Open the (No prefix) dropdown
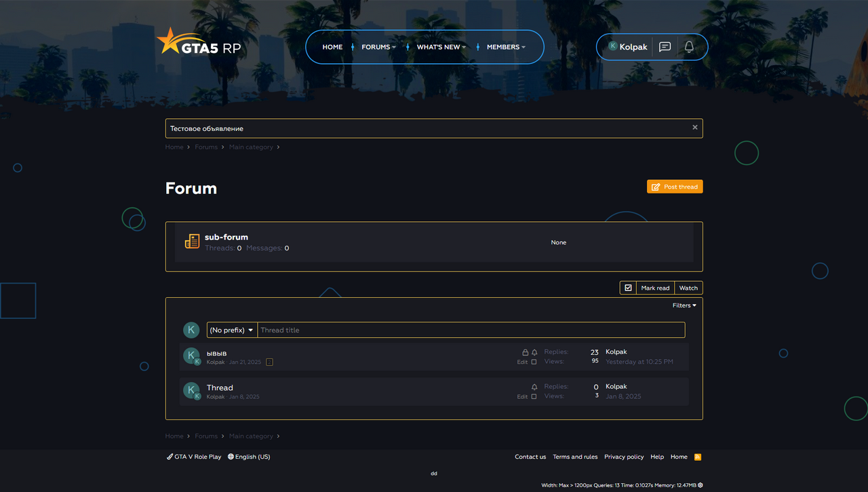The width and height of the screenshot is (868, 492). [232, 330]
